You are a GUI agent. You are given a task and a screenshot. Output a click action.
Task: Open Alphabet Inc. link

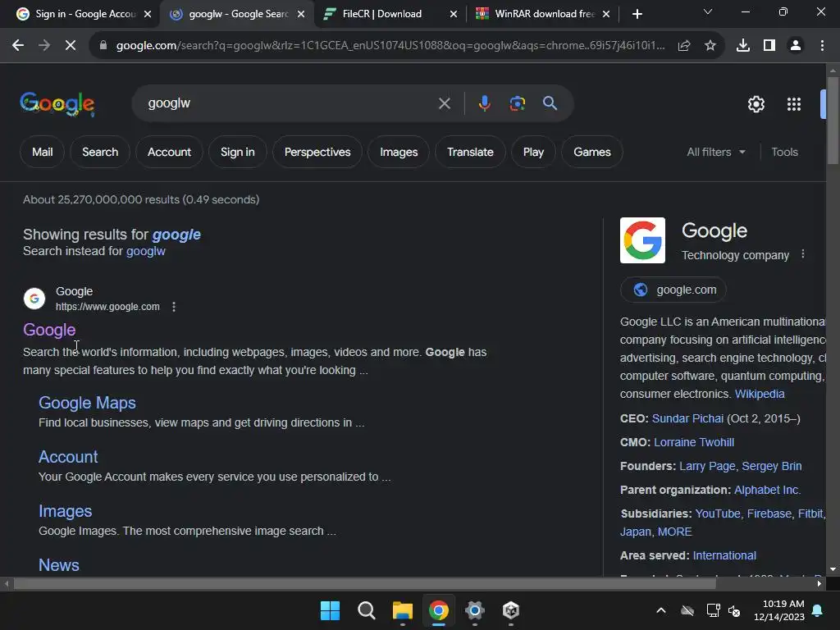(x=767, y=490)
